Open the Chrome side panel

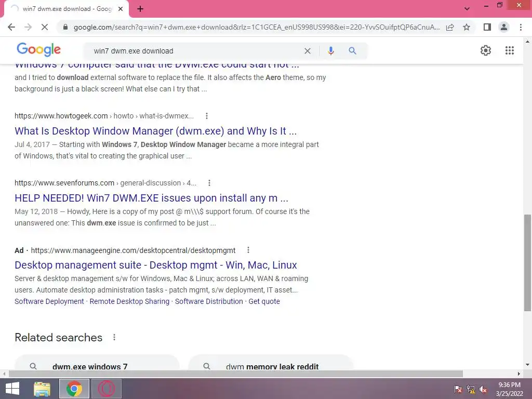pos(487,27)
